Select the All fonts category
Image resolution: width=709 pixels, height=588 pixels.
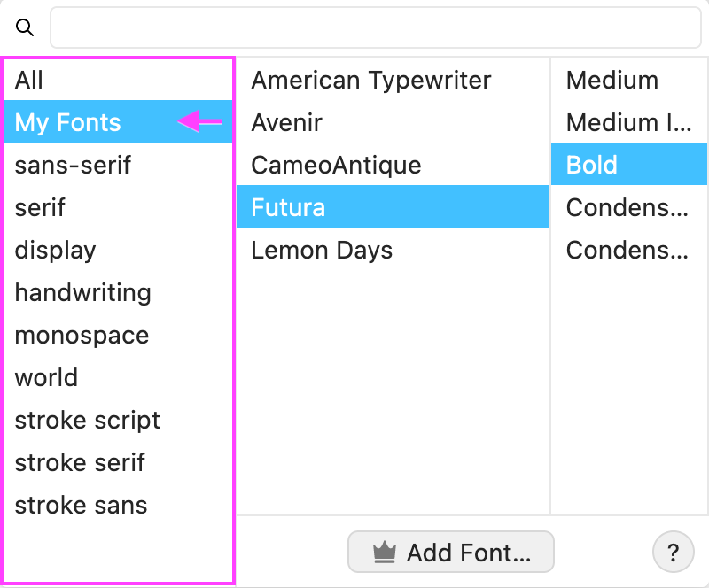29,81
